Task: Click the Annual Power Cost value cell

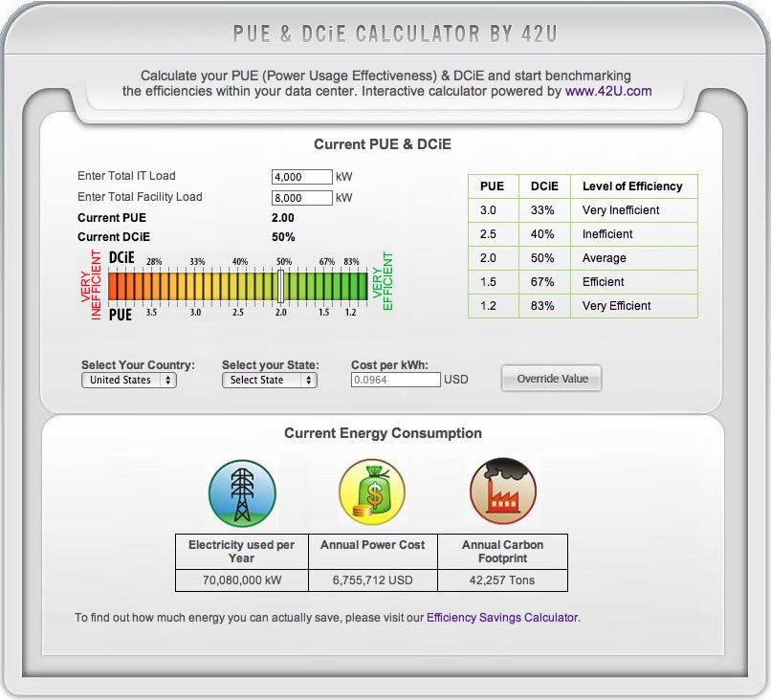Action: click(x=372, y=580)
